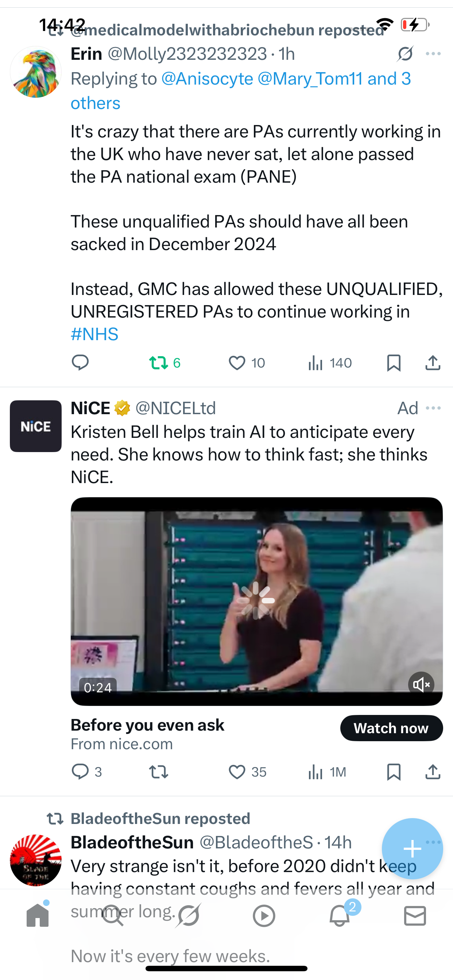Open the Notifications tab
453x980 pixels.
[340, 916]
